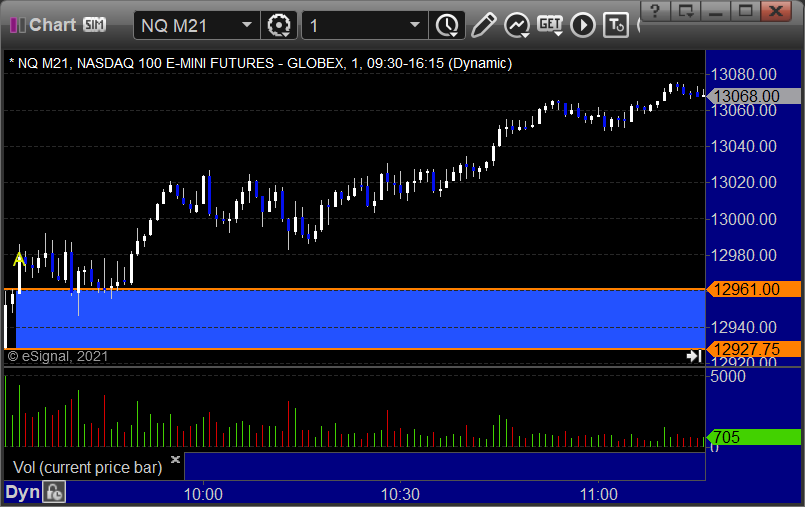This screenshot has height=507, width=805.
Task: Click the SIM mode badge
Action: 94,25
